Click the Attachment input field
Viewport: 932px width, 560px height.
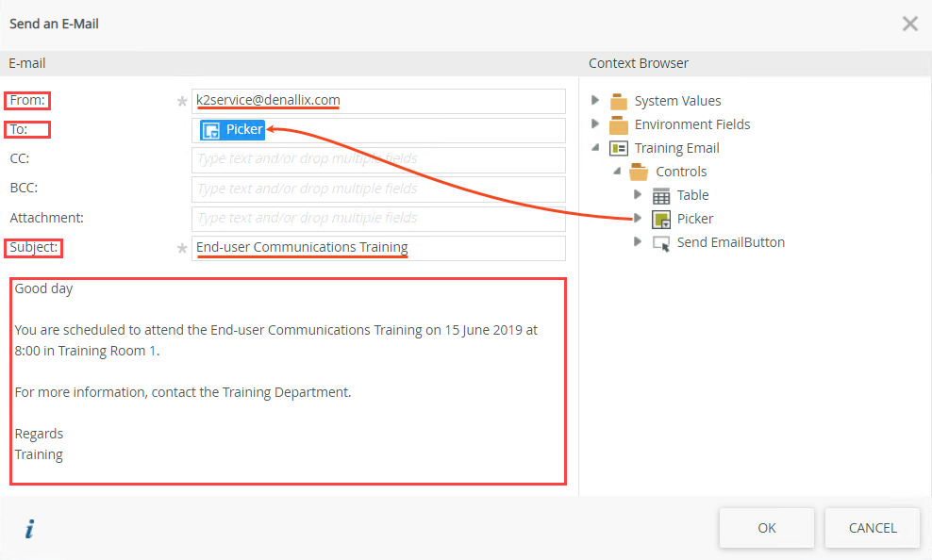[377, 217]
